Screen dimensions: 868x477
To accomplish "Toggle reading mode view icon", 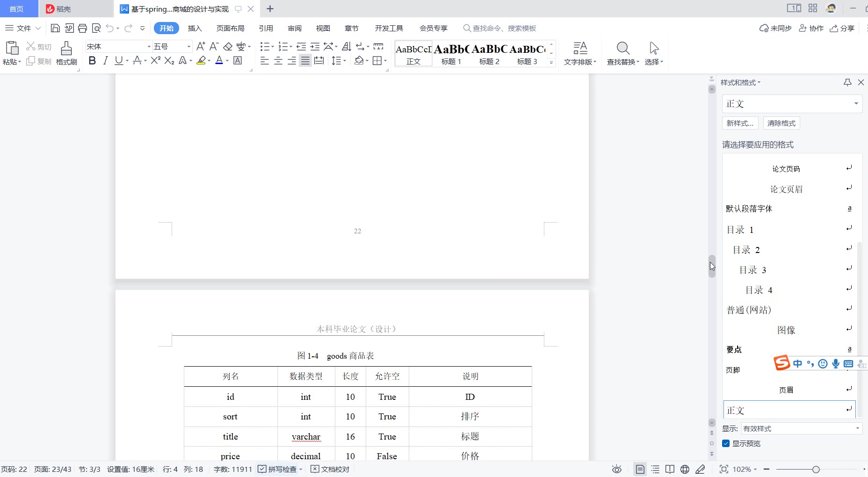I will pos(670,469).
